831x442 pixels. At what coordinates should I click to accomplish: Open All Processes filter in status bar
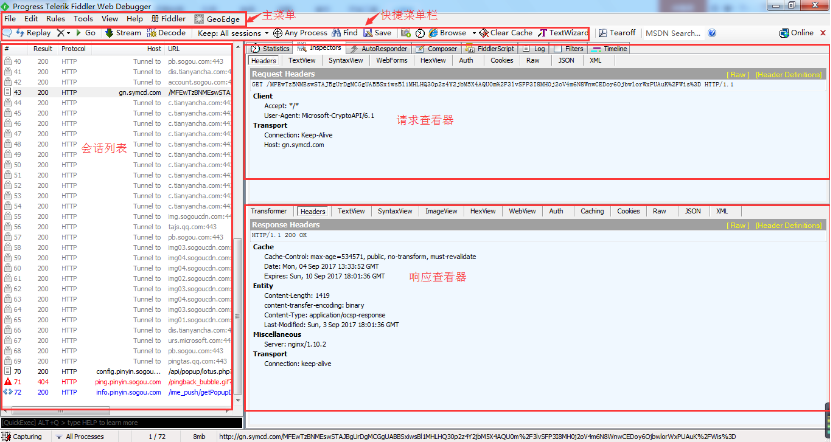tap(79, 437)
